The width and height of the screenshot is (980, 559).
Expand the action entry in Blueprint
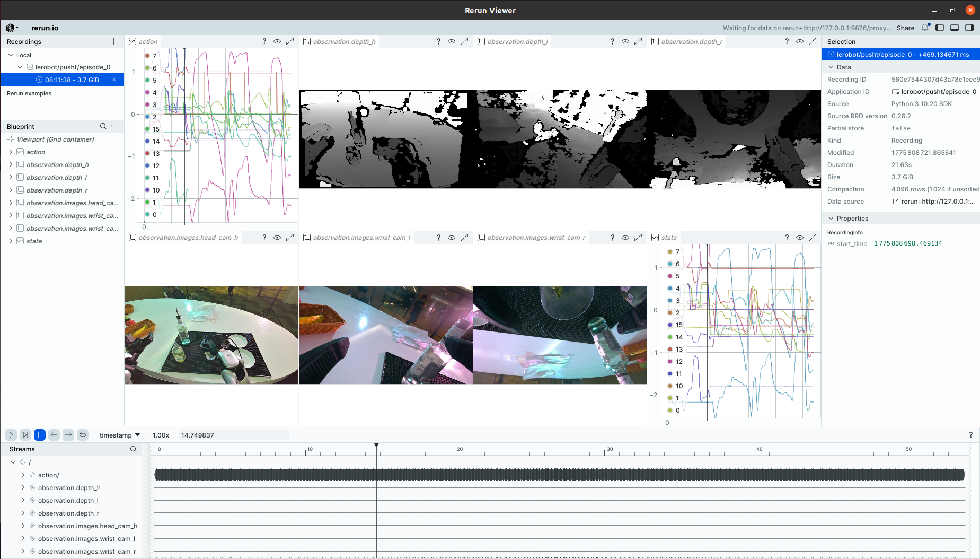click(11, 152)
